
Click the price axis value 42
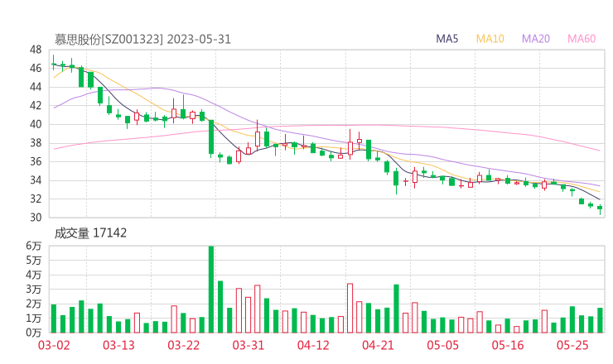[x=36, y=105]
